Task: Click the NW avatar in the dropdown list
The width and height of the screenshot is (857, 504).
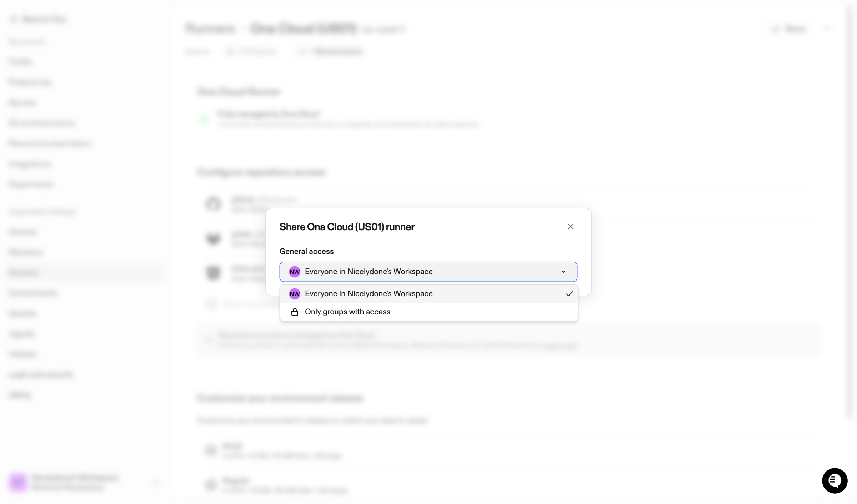Action: [295, 294]
